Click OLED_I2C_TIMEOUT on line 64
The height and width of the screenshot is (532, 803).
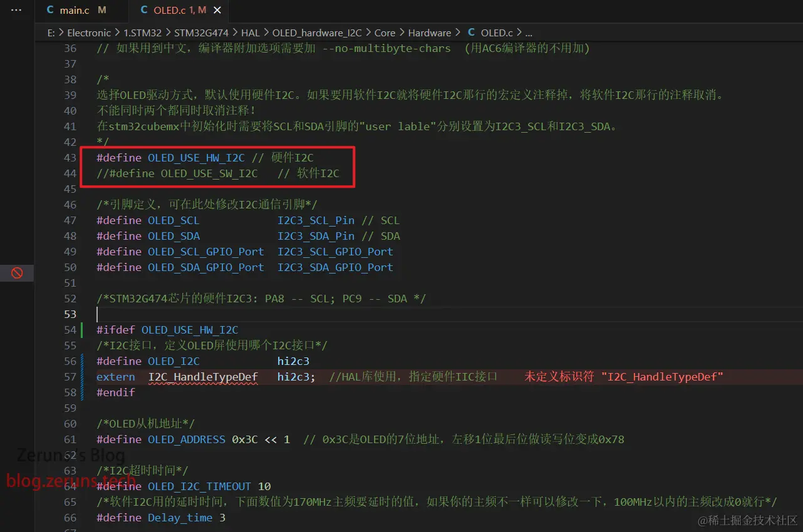coord(199,486)
